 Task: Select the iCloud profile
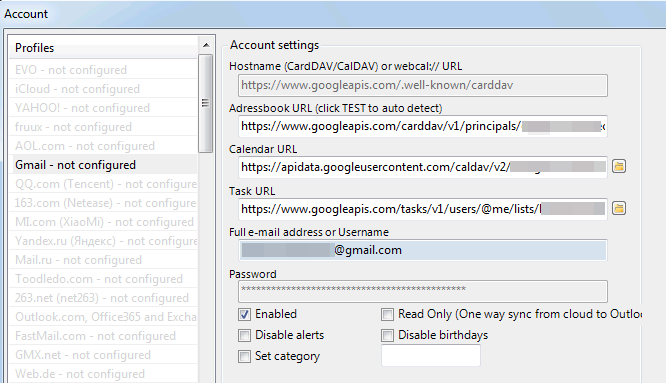click(103, 88)
